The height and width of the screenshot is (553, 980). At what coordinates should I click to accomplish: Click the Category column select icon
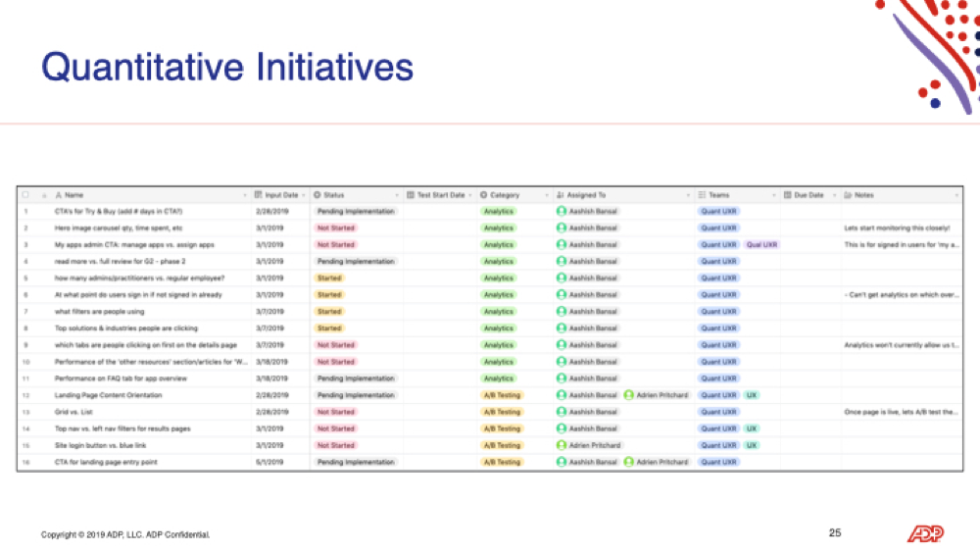(484, 195)
